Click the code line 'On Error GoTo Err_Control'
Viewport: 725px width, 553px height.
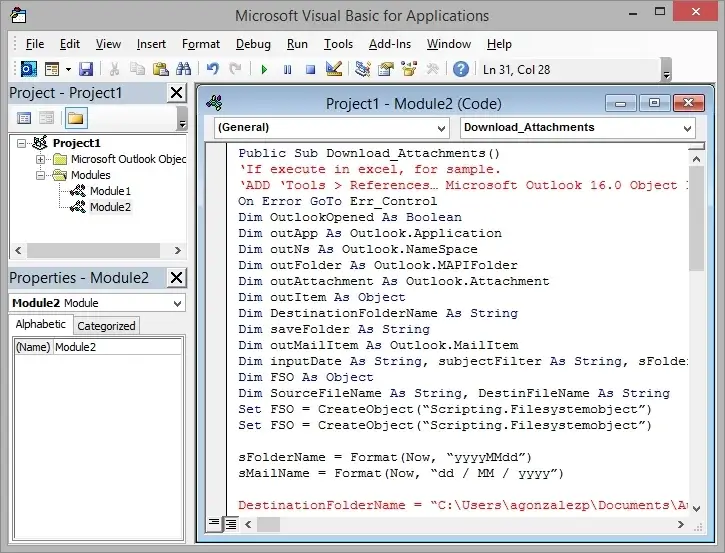click(x=338, y=202)
